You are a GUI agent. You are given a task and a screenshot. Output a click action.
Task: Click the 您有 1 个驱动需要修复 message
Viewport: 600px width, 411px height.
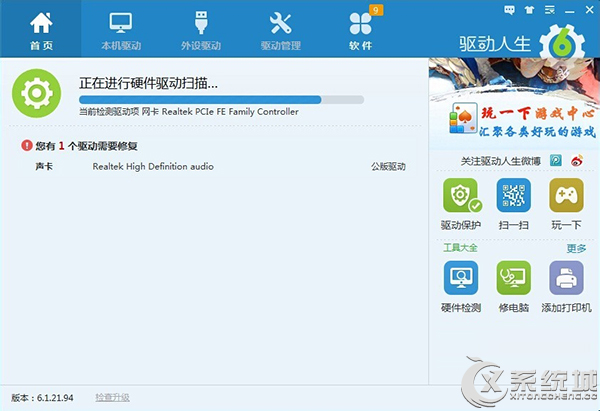pos(86,146)
